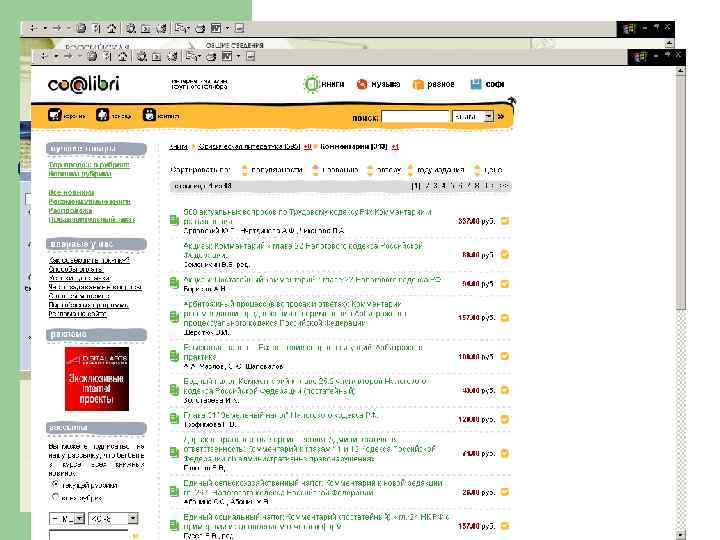Screen dimensions: 720x540
Task: Go to results page 3
Action: point(435,186)
